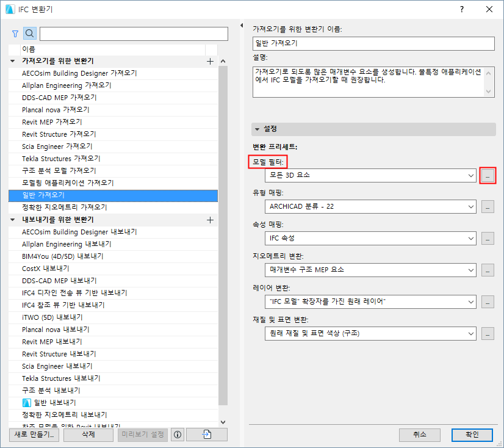Open IFC 속성 dropdown
The image size is (504, 448).
[x=370, y=239]
